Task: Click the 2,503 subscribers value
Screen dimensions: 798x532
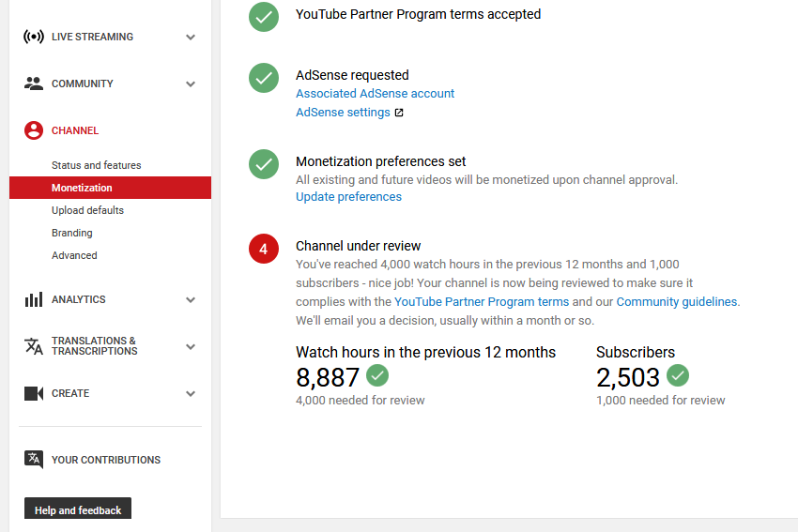Action: coord(628,377)
